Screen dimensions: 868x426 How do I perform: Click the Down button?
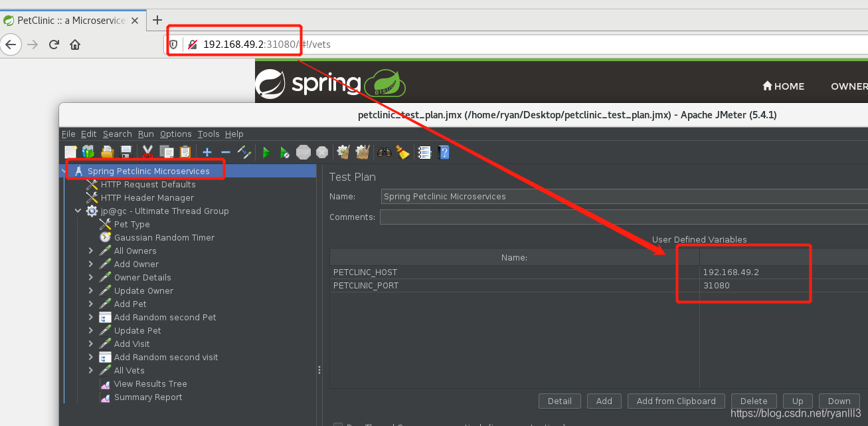click(839, 401)
